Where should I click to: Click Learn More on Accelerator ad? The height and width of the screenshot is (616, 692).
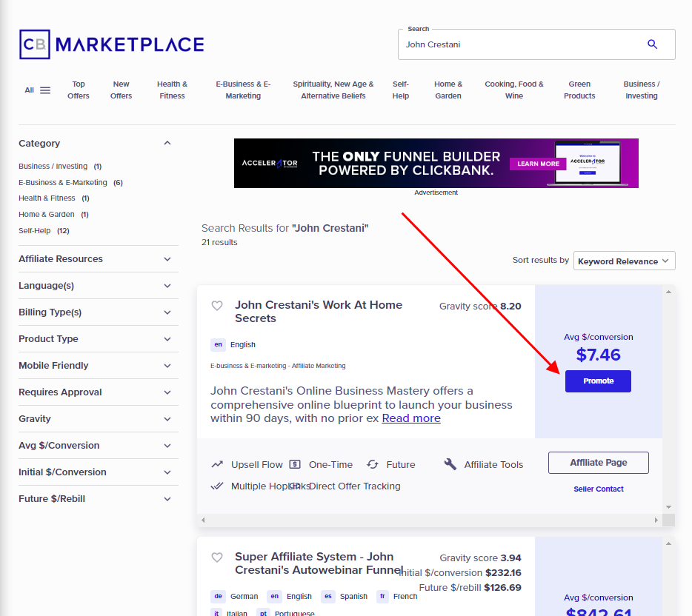tap(538, 164)
